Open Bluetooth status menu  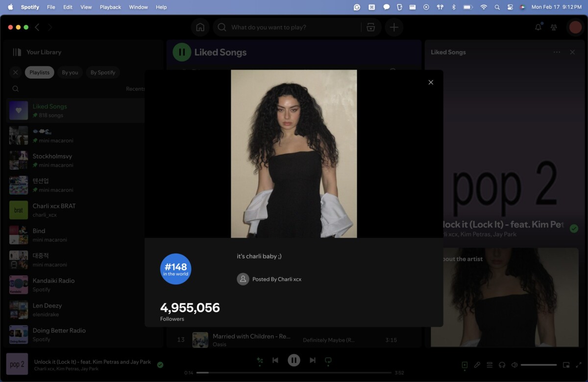coord(453,7)
